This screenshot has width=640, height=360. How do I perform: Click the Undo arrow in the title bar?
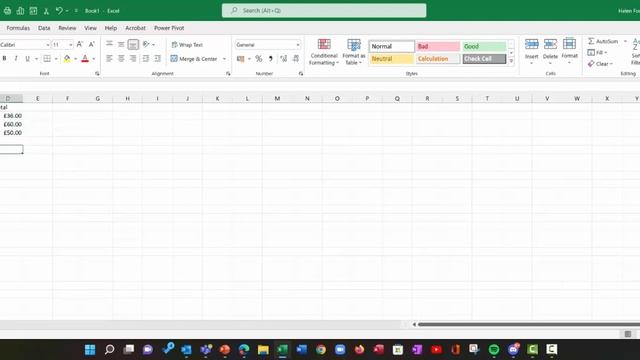[59, 11]
